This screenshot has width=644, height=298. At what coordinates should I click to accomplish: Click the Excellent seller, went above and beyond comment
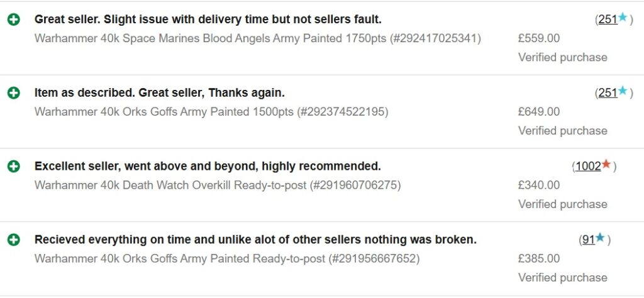tap(208, 167)
